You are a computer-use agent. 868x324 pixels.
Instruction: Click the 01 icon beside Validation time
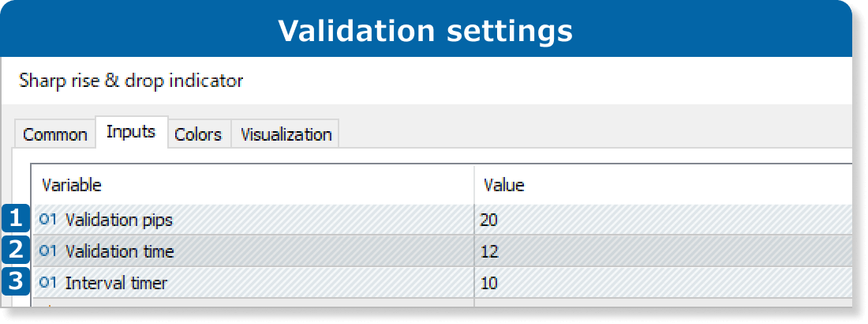pos(48,251)
